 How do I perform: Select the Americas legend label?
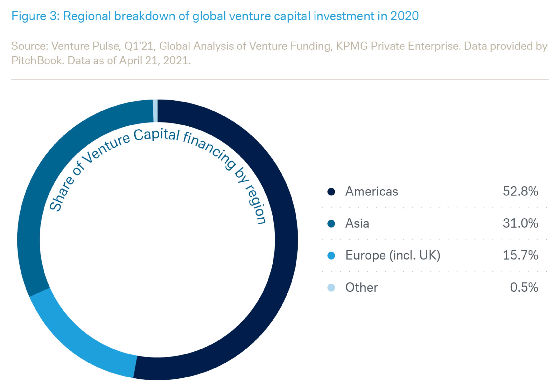371,192
